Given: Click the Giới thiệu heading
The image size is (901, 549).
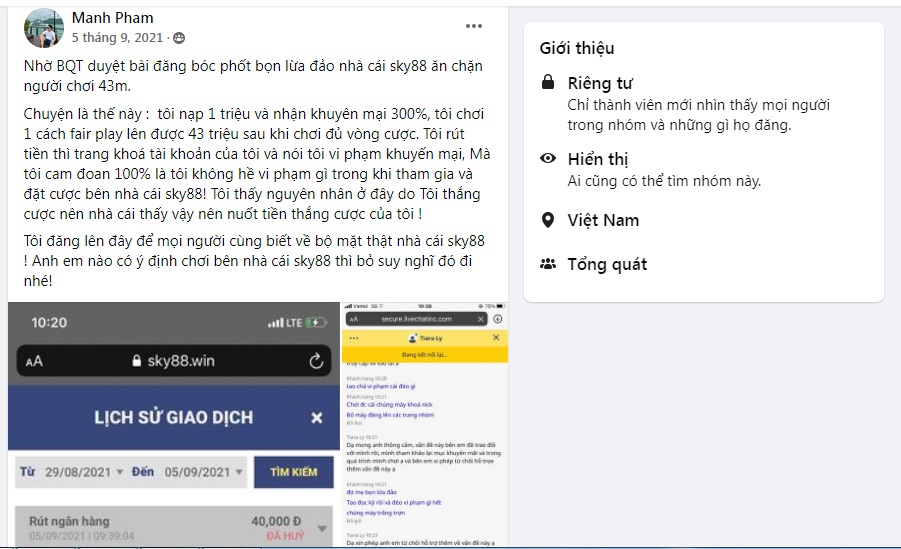Looking at the screenshot, I should coord(576,48).
